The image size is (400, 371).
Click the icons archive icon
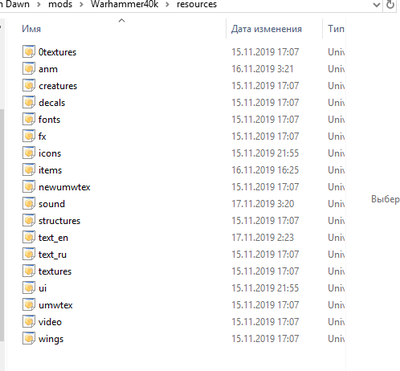[x=29, y=153]
